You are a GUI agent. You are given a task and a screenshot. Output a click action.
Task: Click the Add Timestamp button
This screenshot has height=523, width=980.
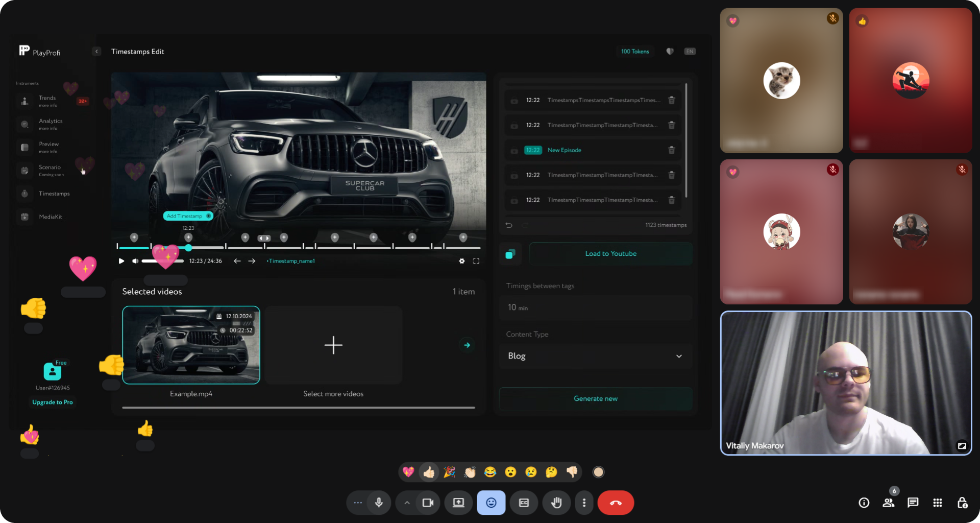pos(188,216)
